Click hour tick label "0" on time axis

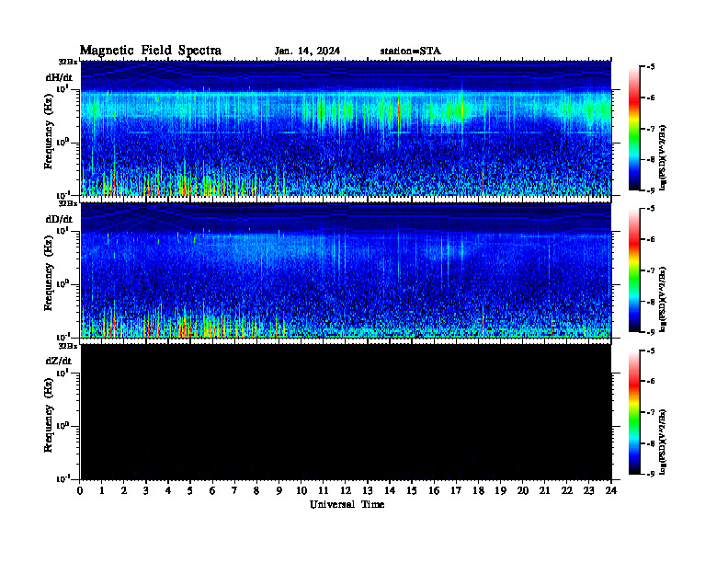pyautogui.click(x=80, y=491)
